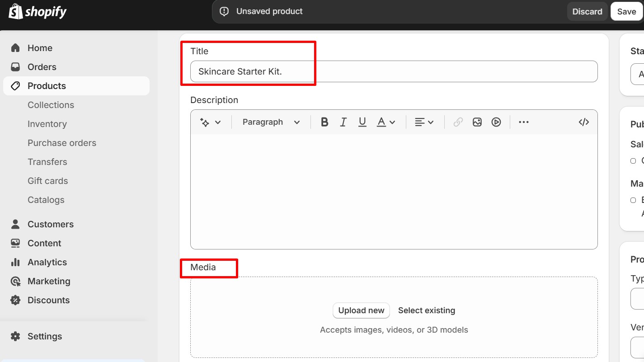Toggle bold formatting in the description editor
The height and width of the screenshot is (362, 644).
324,122
